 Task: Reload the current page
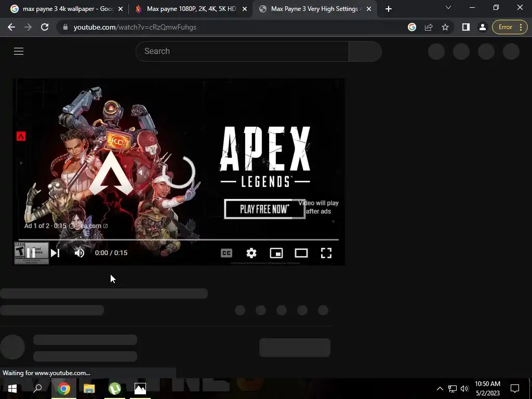(x=45, y=27)
